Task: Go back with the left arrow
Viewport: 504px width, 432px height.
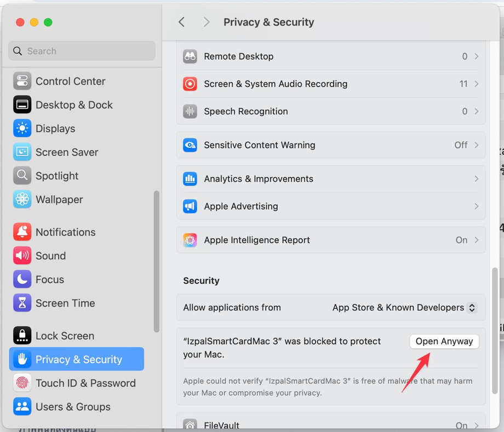Action: point(182,22)
